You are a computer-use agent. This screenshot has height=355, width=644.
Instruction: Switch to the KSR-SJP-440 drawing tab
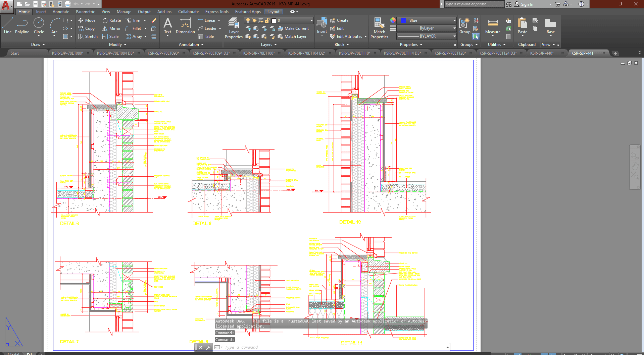pyautogui.click(x=541, y=53)
